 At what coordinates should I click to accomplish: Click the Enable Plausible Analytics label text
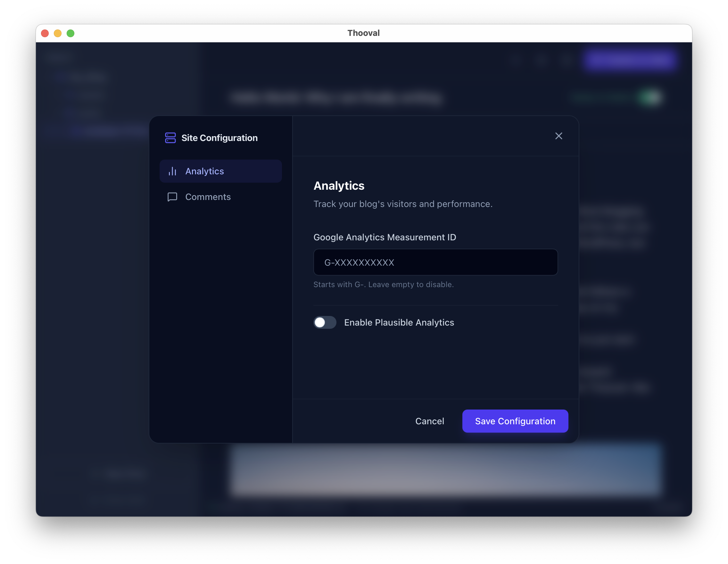point(399,322)
